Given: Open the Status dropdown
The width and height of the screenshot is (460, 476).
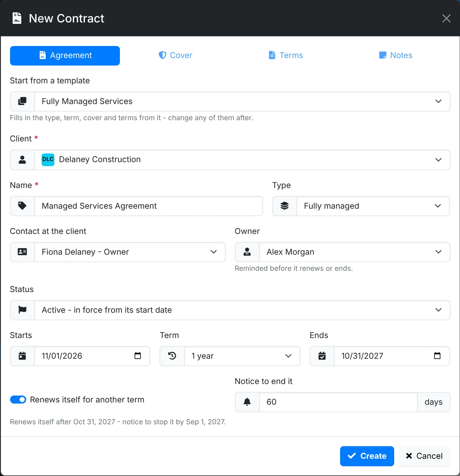Looking at the screenshot, I should tap(242, 310).
